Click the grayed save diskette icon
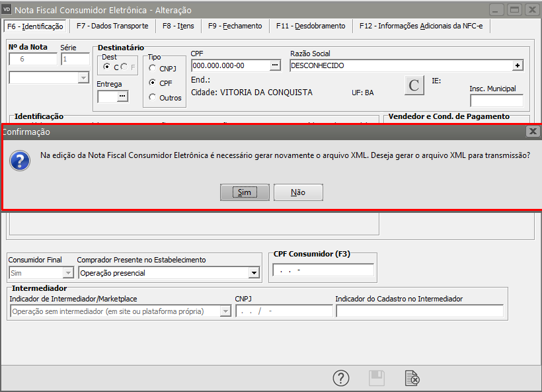542x392 pixels. pyautogui.click(x=376, y=378)
